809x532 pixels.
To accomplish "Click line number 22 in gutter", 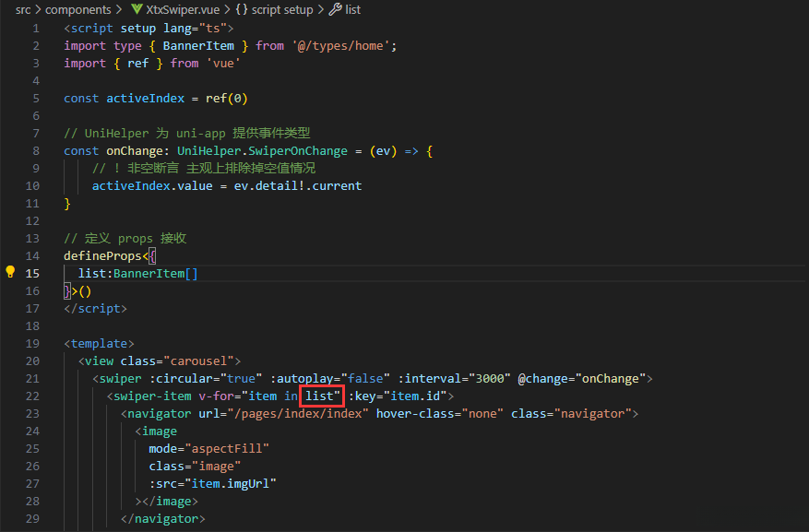I will pos(32,396).
